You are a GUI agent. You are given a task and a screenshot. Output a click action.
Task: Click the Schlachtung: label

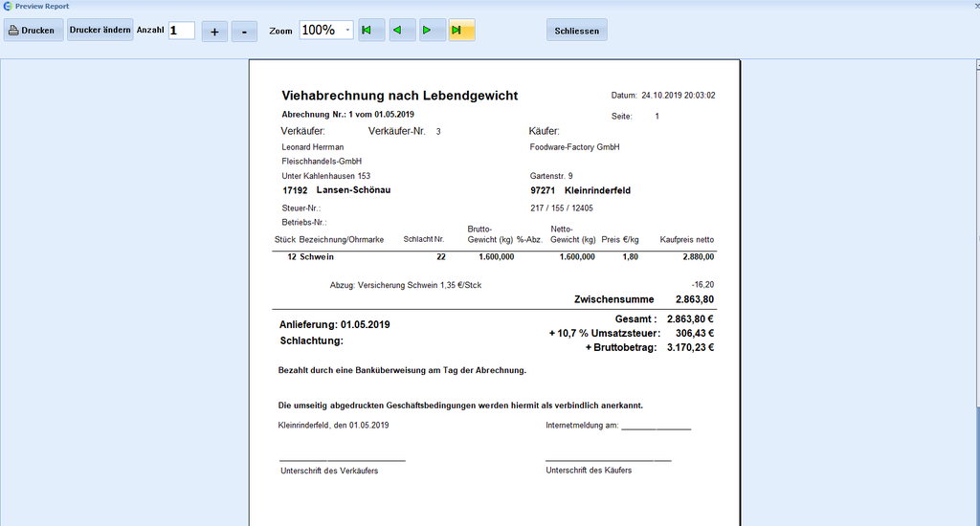click(311, 341)
